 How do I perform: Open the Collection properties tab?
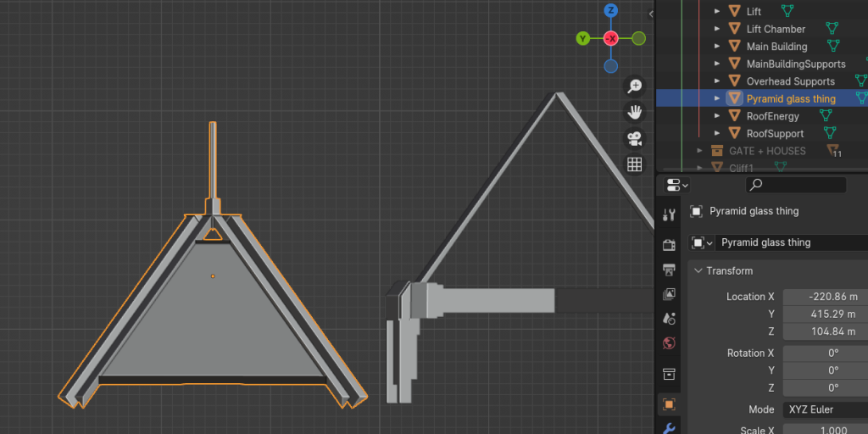[669, 374]
